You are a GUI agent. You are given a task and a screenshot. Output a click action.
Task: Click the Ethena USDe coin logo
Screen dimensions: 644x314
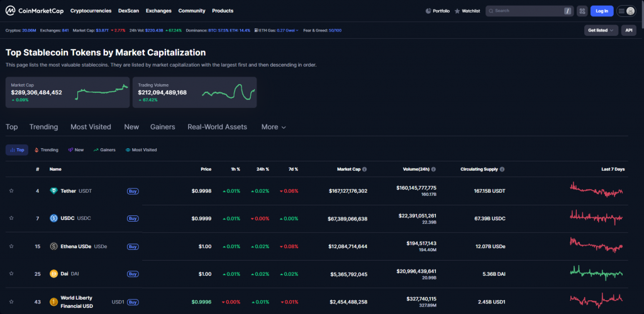[53, 246]
